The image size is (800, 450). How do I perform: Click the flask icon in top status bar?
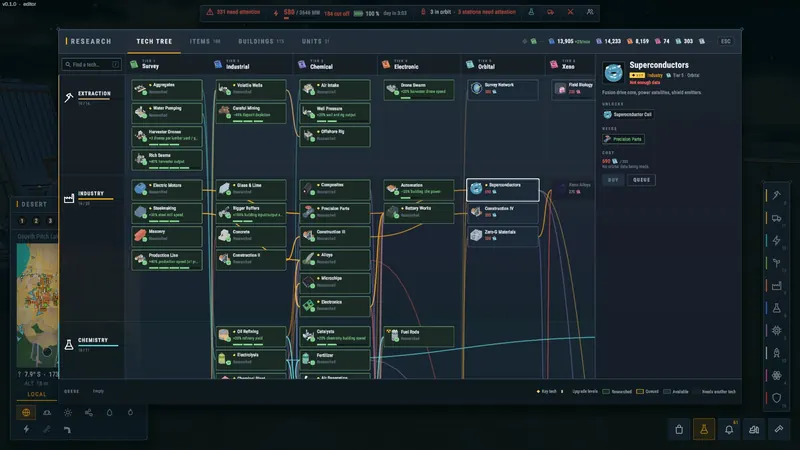(x=531, y=12)
